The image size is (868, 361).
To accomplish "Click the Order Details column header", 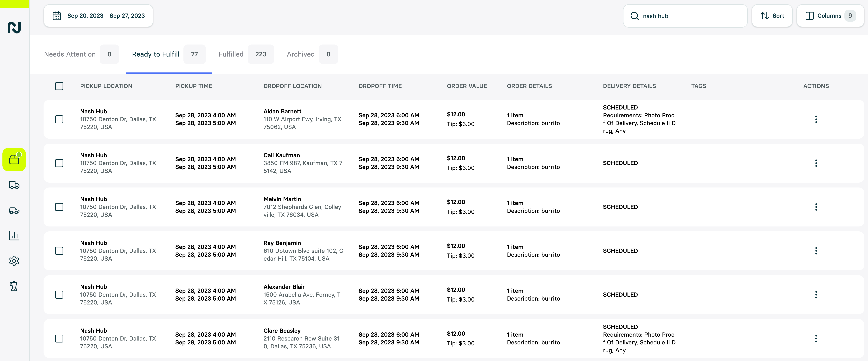I will click(529, 86).
